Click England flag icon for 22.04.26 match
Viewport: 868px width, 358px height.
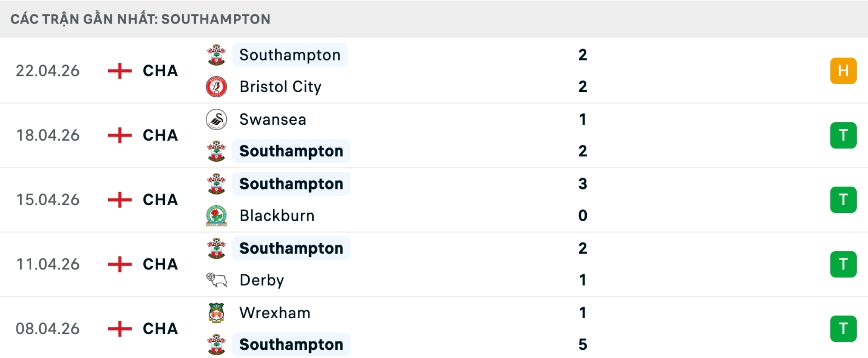(x=119, y=71)
